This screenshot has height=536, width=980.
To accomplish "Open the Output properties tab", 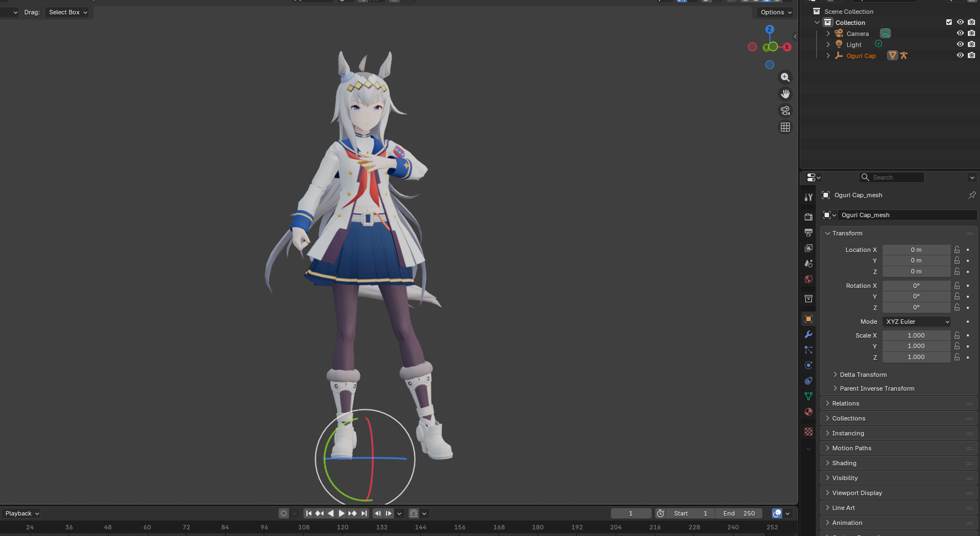I will 809,233.
